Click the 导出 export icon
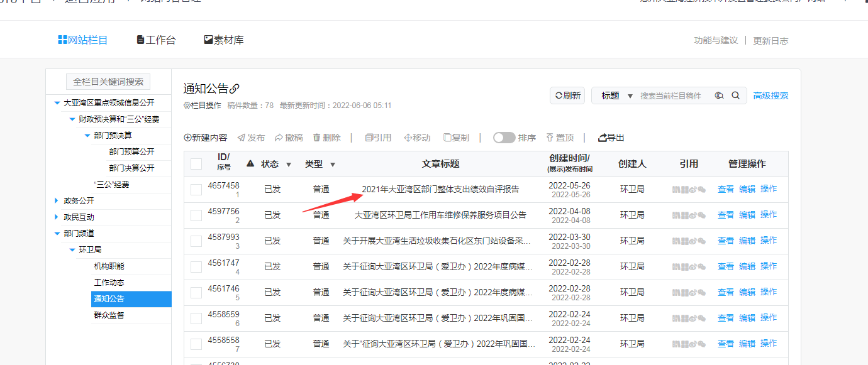Screen dimensions: 868x365 click(x=603, y=137)
